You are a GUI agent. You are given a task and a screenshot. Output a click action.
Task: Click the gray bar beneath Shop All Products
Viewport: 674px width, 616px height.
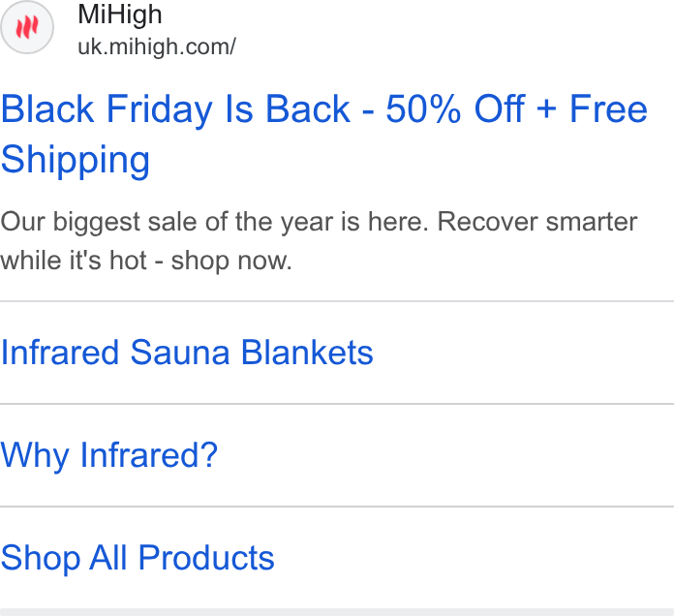(337, 612)
